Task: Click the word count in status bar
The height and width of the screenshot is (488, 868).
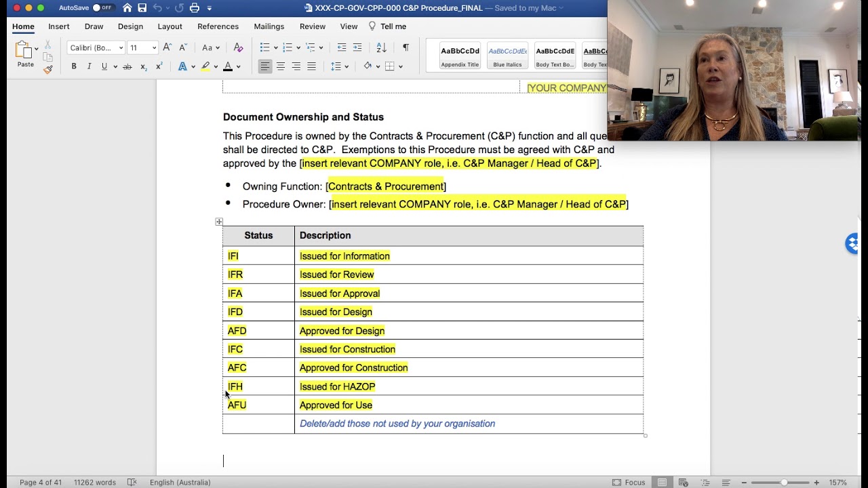Action: (x=95, y=483)
